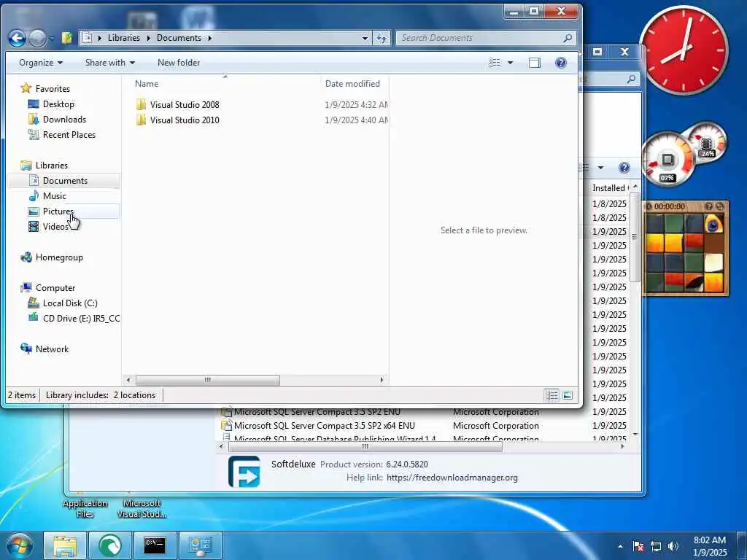Click help icon in the Programs window
This screenshot has height=560, width=747.
point(624,168)
